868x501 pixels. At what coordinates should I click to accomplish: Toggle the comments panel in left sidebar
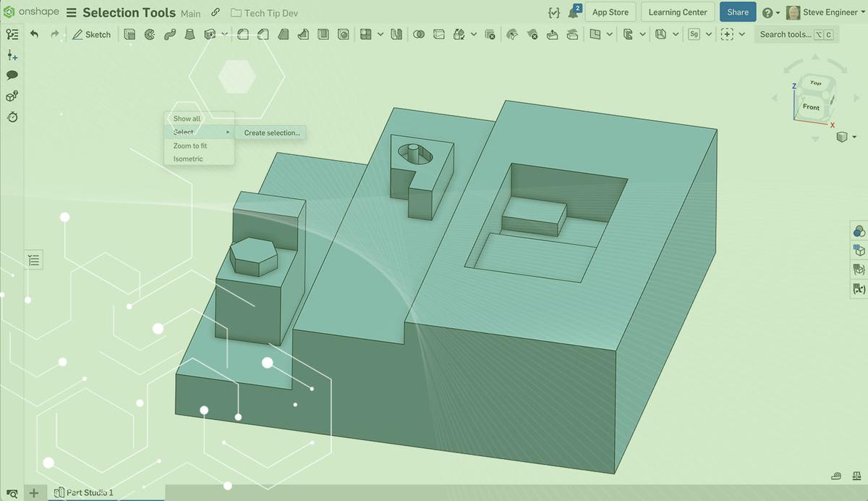12,75
